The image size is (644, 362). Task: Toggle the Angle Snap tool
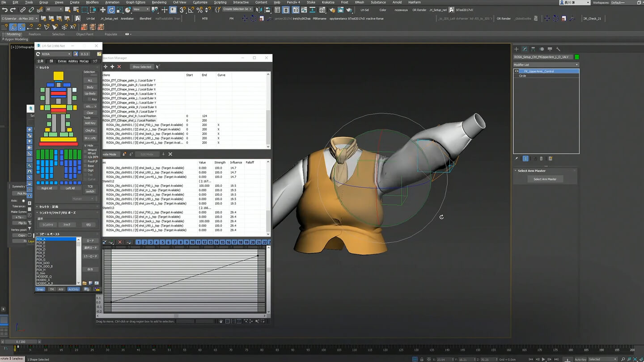[191, 10]
